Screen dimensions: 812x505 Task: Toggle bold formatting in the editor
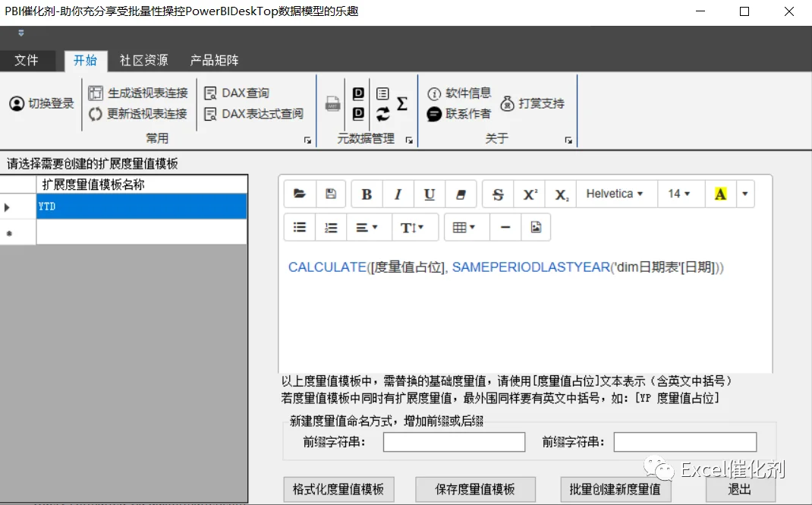click(x=367, y=194)
